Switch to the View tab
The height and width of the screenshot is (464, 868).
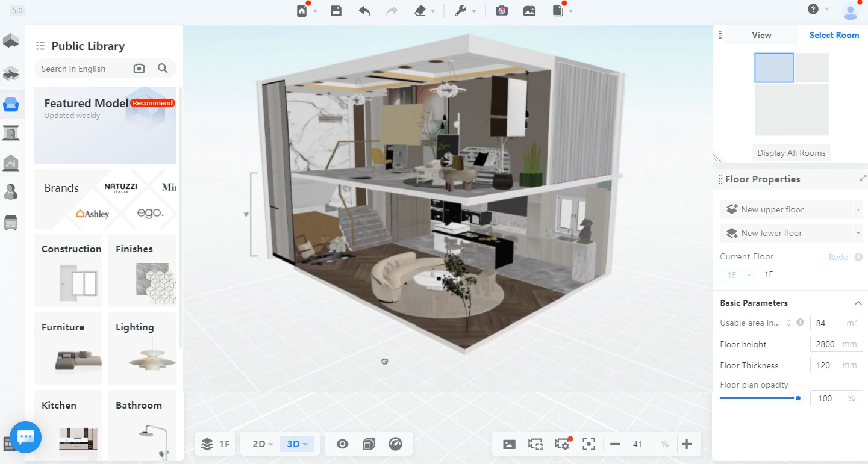[761, 35]
